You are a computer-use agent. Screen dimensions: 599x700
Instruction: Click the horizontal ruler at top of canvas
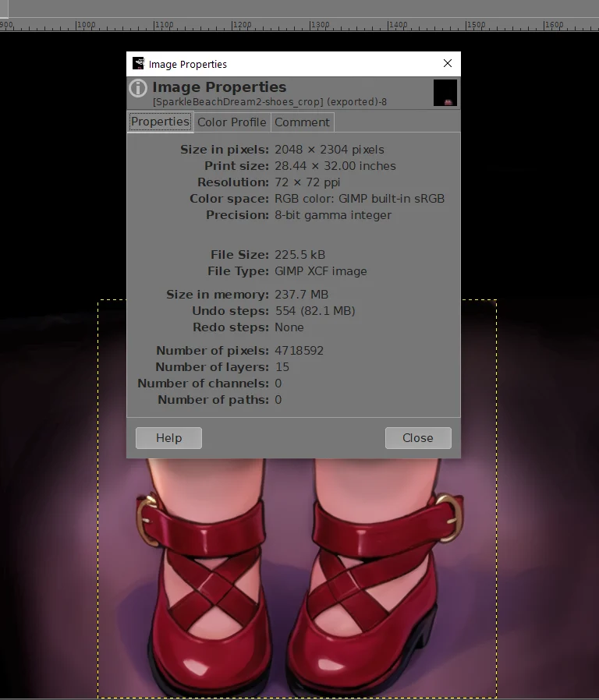pos(299,25)
